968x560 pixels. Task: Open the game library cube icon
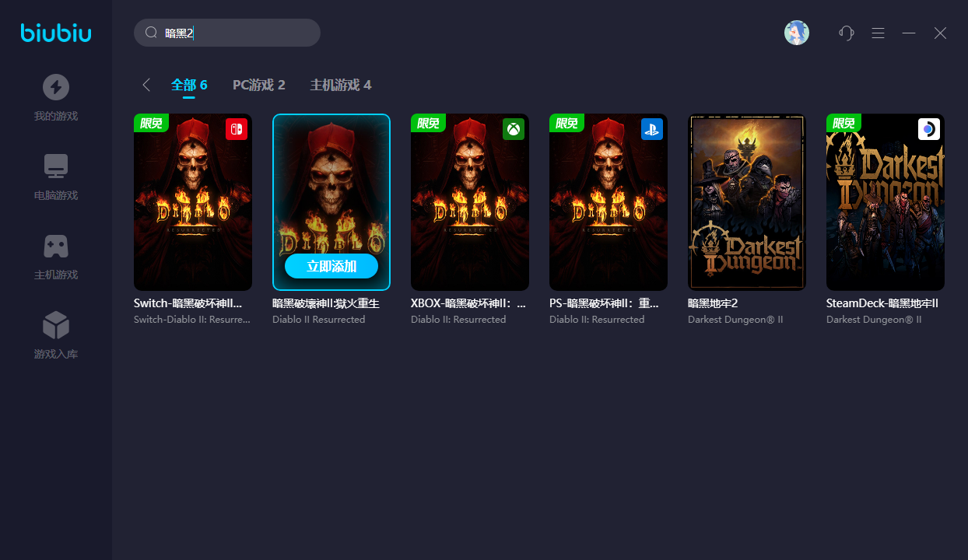tap(56, 325)
